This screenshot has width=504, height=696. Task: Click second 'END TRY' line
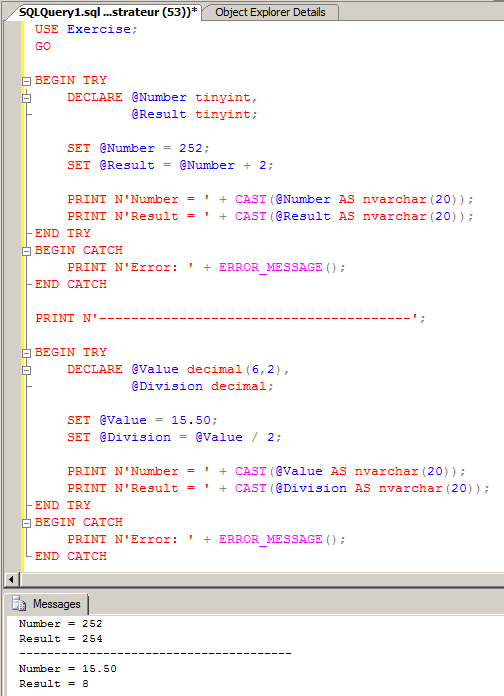pyautogui.click(x=63, y=505)
